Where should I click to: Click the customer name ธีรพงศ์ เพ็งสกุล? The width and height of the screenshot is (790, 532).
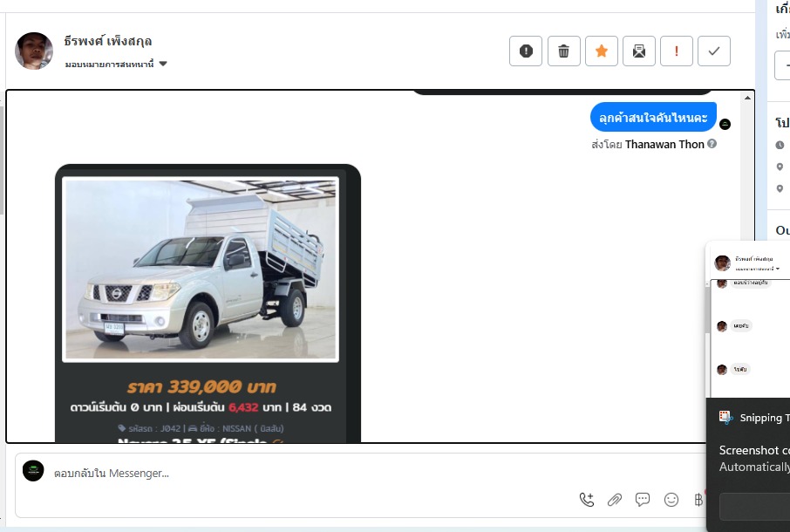(x=108, y=41)
